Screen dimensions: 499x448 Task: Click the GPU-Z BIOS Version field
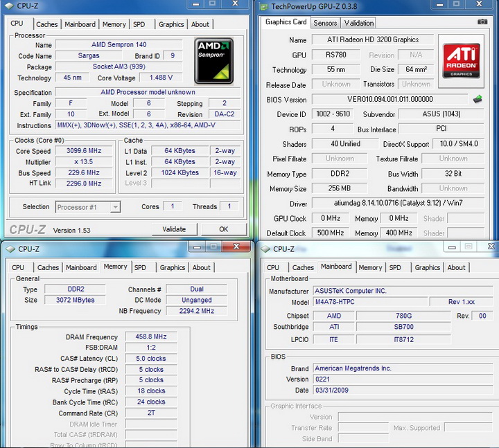click(389, 99)
